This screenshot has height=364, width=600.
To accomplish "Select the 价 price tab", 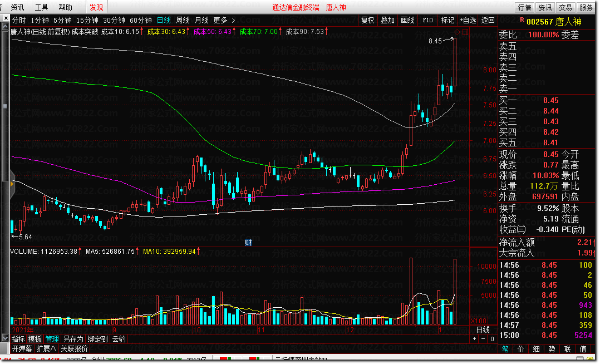I will point(521,348).
